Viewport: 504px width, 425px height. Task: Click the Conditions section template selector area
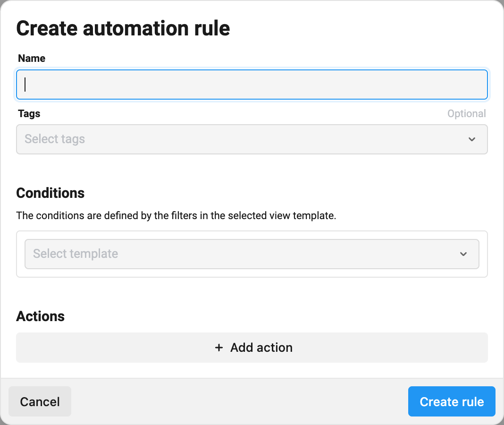pos(252,254)
